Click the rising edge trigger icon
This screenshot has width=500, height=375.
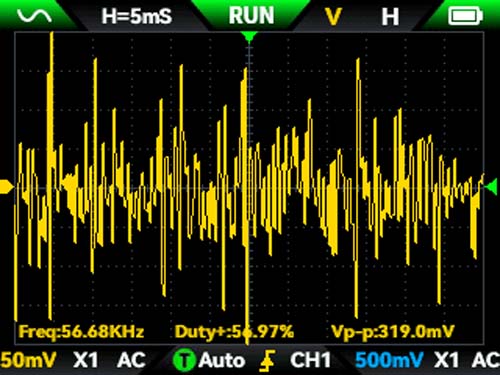(x=268, y=361)
